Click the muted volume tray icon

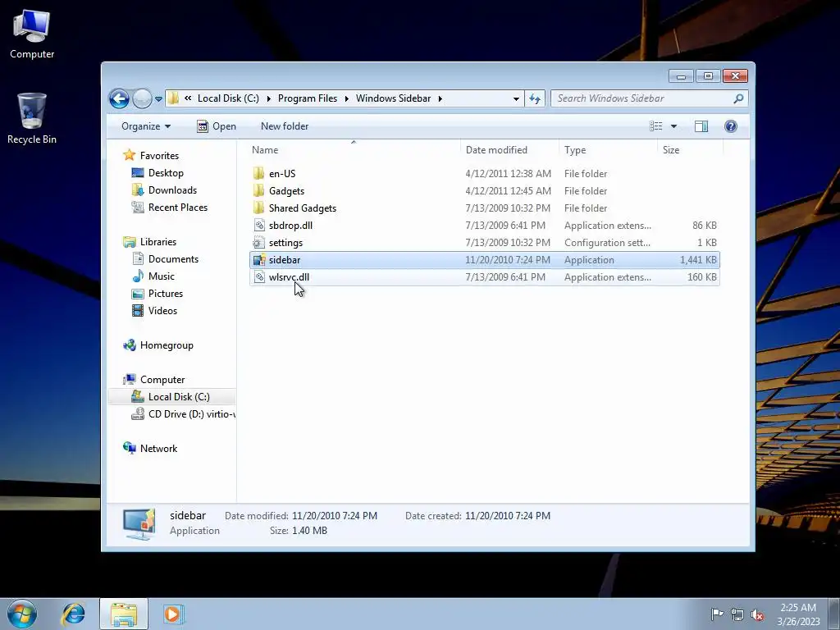(757, 614)
